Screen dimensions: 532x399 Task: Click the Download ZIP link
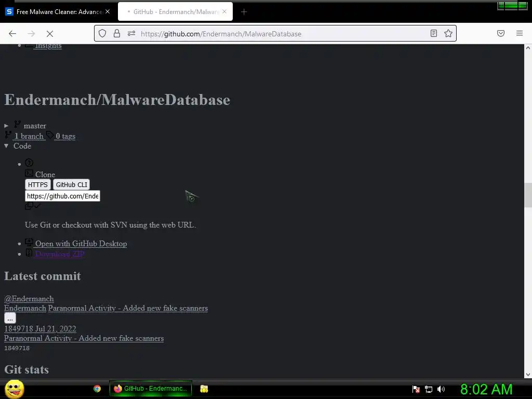point(60,254)
